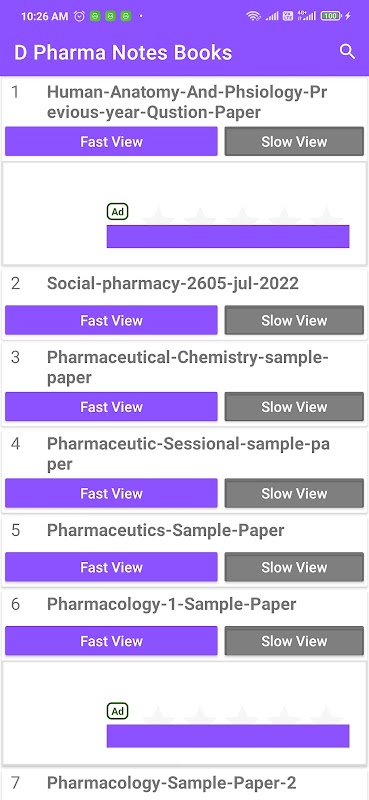
Task: Launch Slow View for Pharmaceutic-Sessional-sample-paper
Action: (294, 493)
